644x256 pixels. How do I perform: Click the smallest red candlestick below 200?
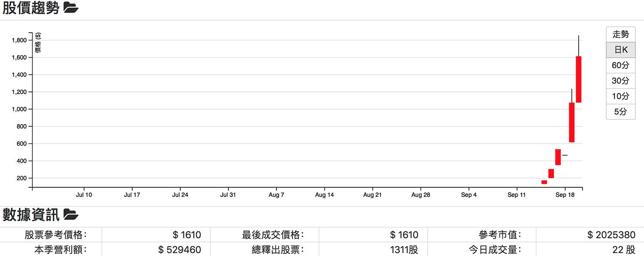tap(544, 182)
